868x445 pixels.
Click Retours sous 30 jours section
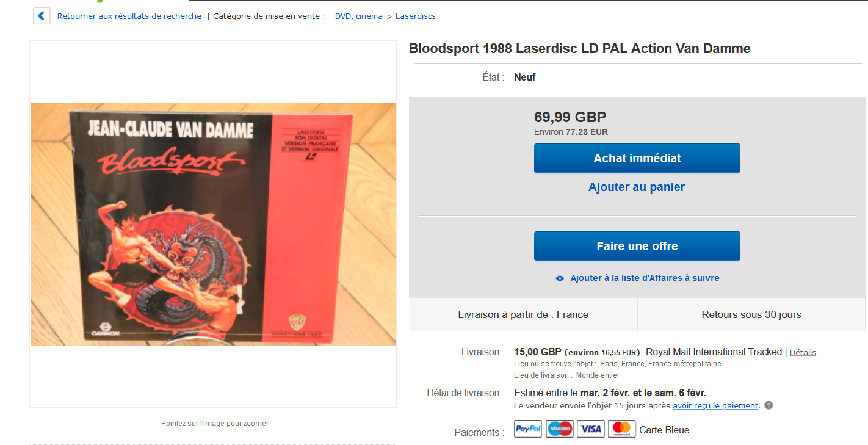(751, 315)
